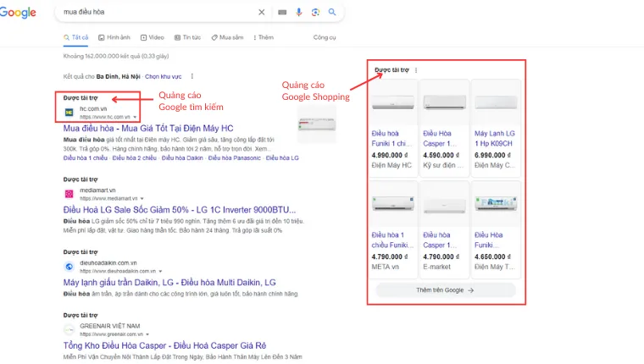Click the GREENAIR VIỆT NAM favicon
Image resolution: width=644 pixels, height=364 pixels.
69,329
